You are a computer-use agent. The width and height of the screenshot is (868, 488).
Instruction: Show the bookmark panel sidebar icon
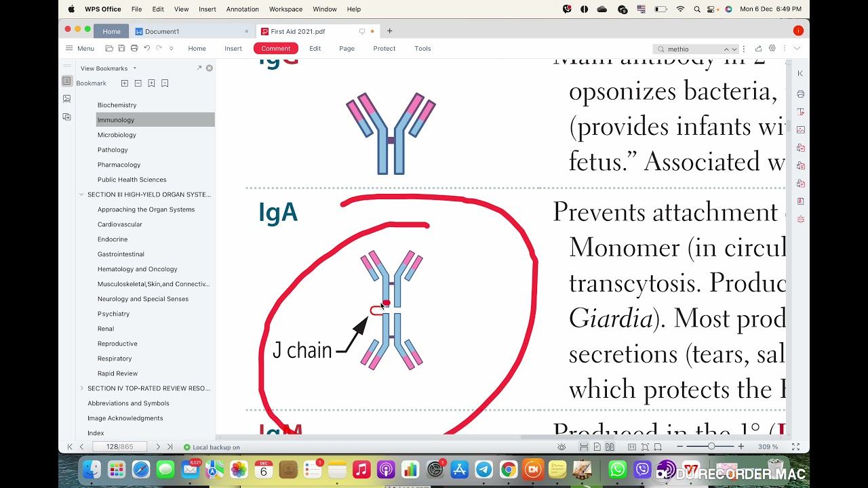pos(66,81)
